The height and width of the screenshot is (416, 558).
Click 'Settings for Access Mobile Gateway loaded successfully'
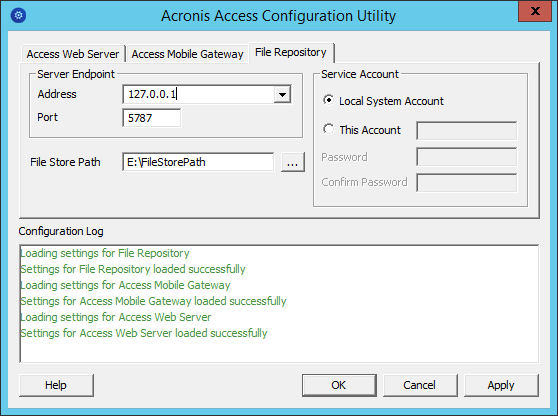click(153, 301)
